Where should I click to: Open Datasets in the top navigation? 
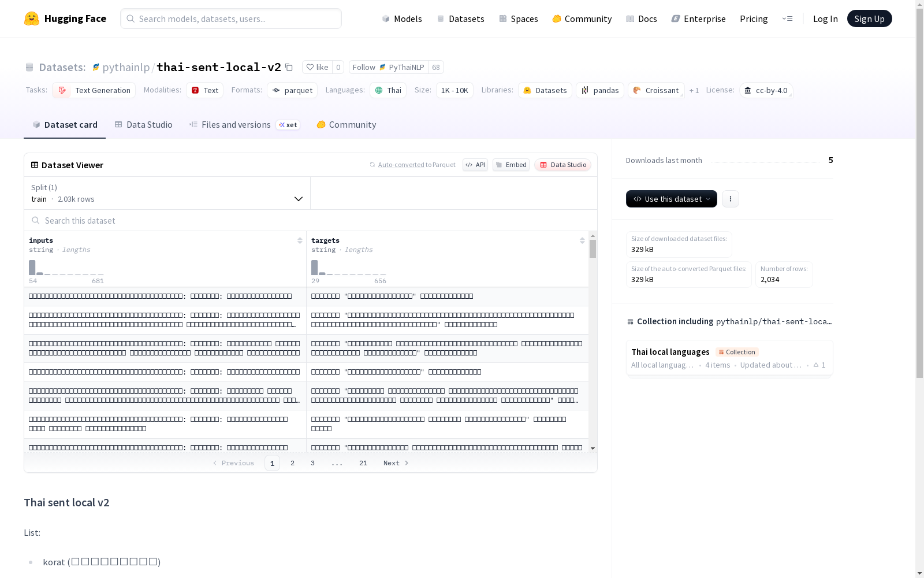click(460, 18)
